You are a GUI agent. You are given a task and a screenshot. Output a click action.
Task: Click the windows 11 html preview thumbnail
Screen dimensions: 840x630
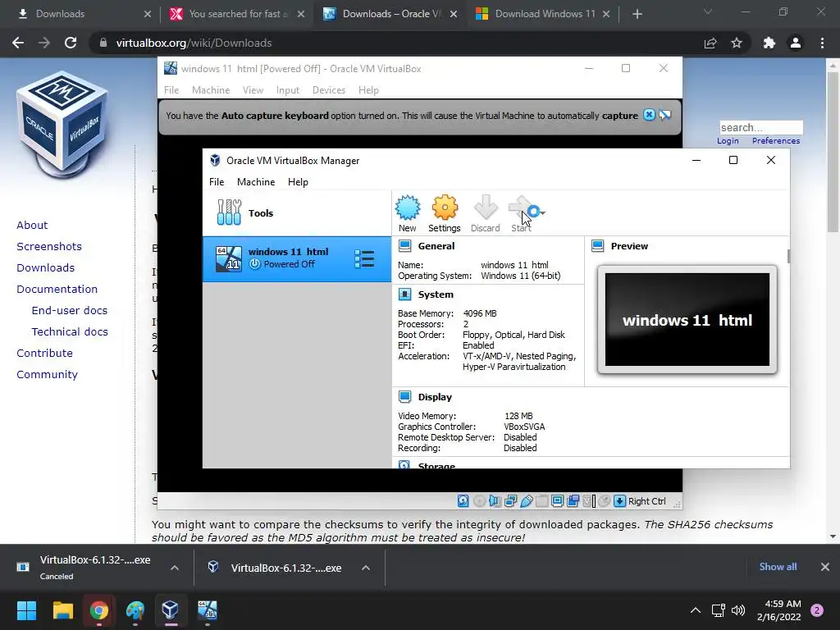click(x=687, y=320)
